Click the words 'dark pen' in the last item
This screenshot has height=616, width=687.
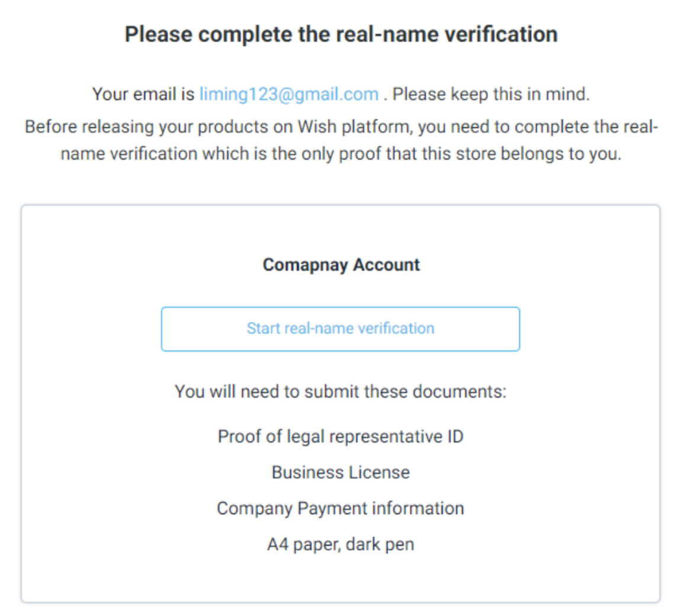point(380,544)
